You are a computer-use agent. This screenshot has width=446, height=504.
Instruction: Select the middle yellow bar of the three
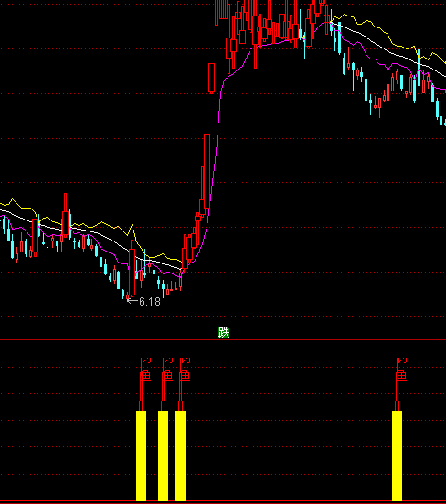click(163, 456)
